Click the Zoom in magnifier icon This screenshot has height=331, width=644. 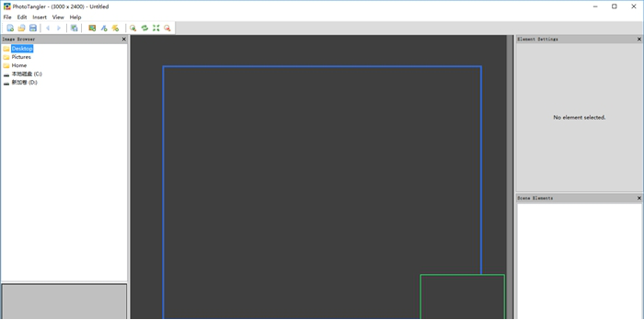pos(133,28)
